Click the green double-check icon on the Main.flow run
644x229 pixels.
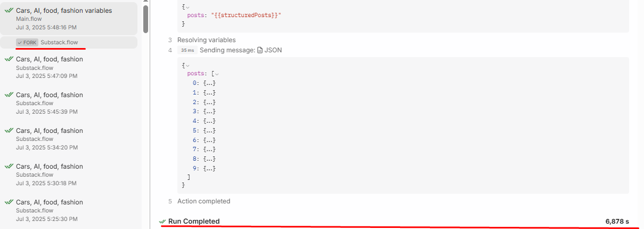click(9, 11)
